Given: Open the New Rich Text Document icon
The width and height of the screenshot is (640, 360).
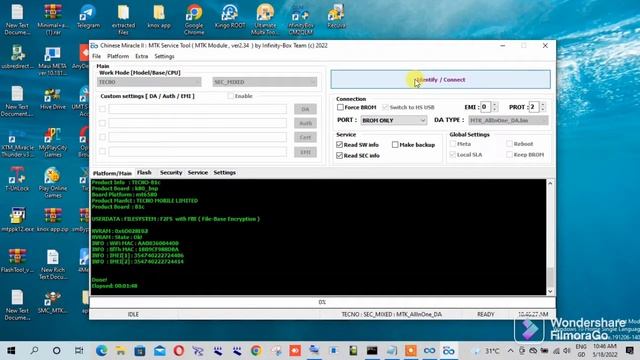Looking at the screenshot, I should pos(53,264).
